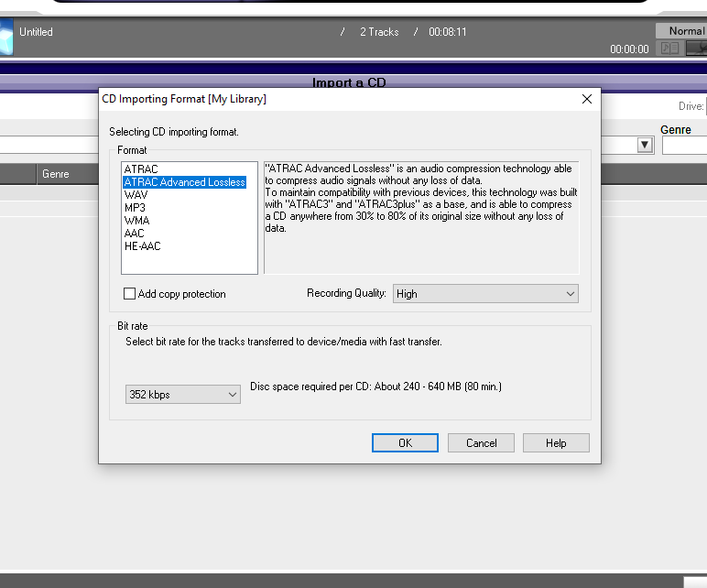Expand the 352 kbps bit rate dropdown
This screenshot has height=588, width=707.
click(183, 395)
